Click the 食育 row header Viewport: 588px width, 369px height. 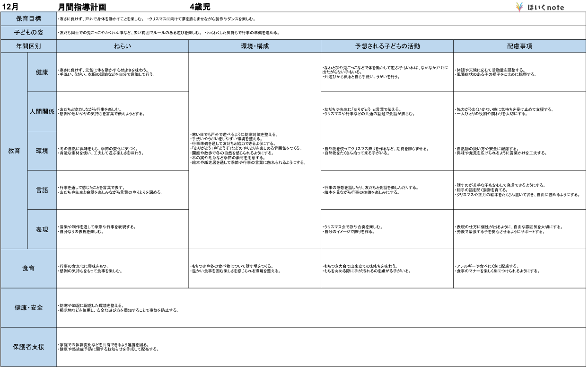coord(28,269)
